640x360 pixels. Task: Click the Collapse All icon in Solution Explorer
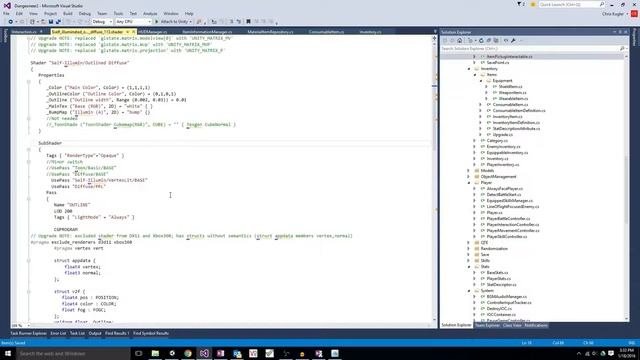point(489,40)
